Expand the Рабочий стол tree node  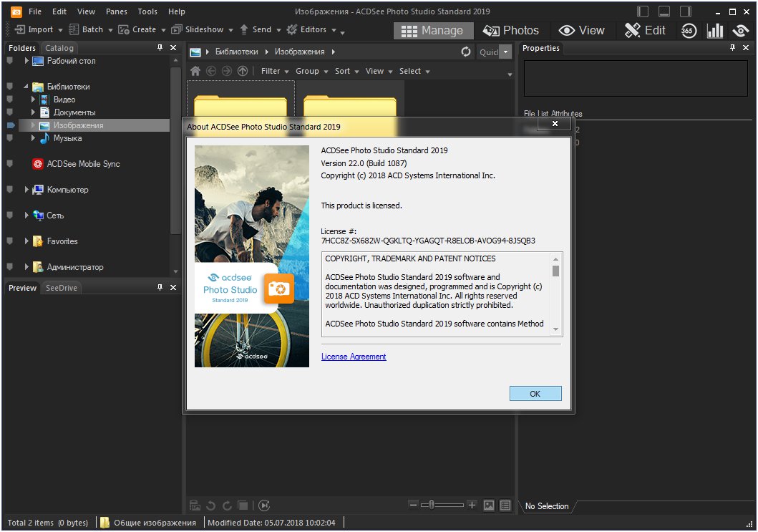(x=26, y=61)
